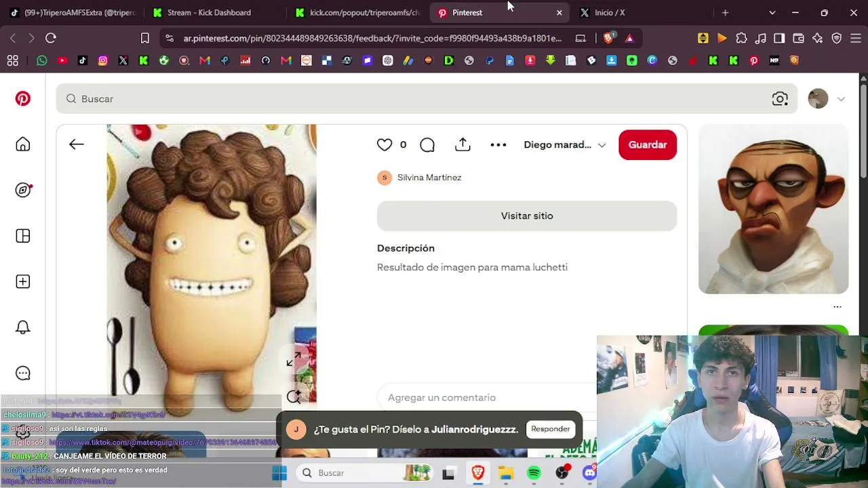Open the three-dot more options menu

(x=498, y=144)
